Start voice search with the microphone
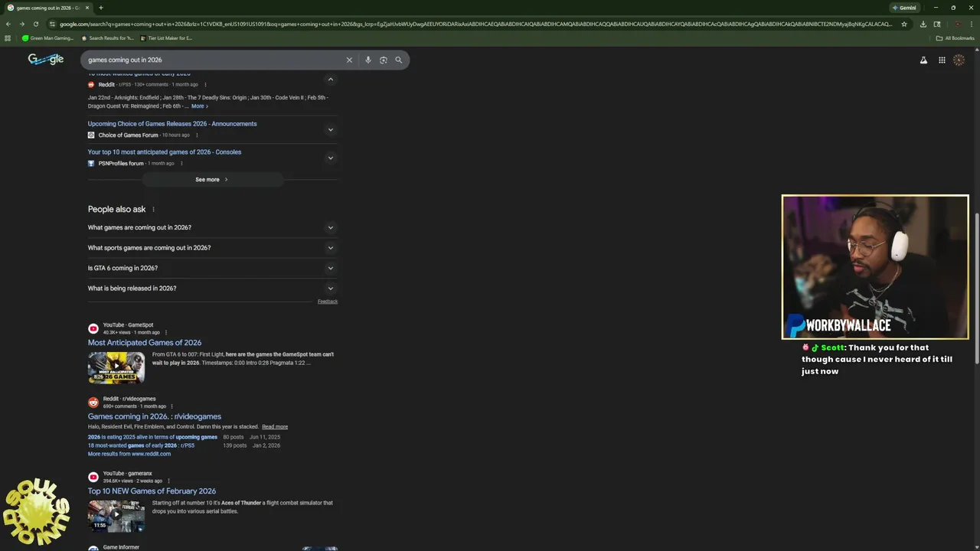 click(x=367, y=60)
